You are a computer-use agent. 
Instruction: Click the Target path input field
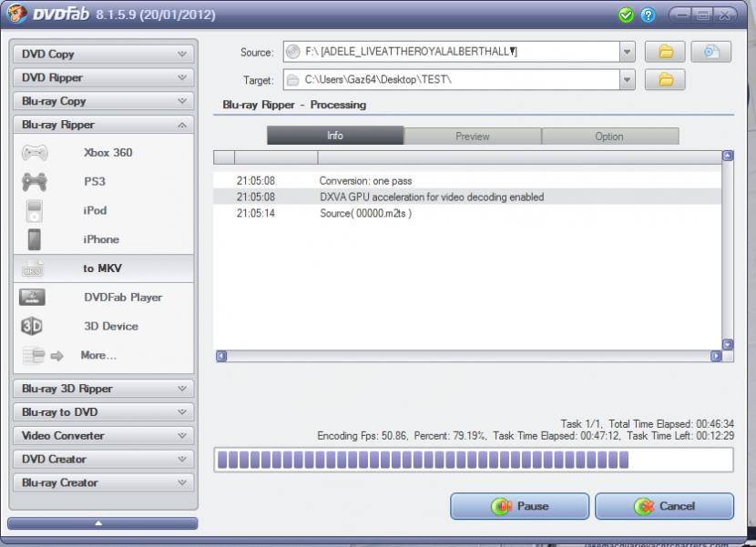point(452,80)
